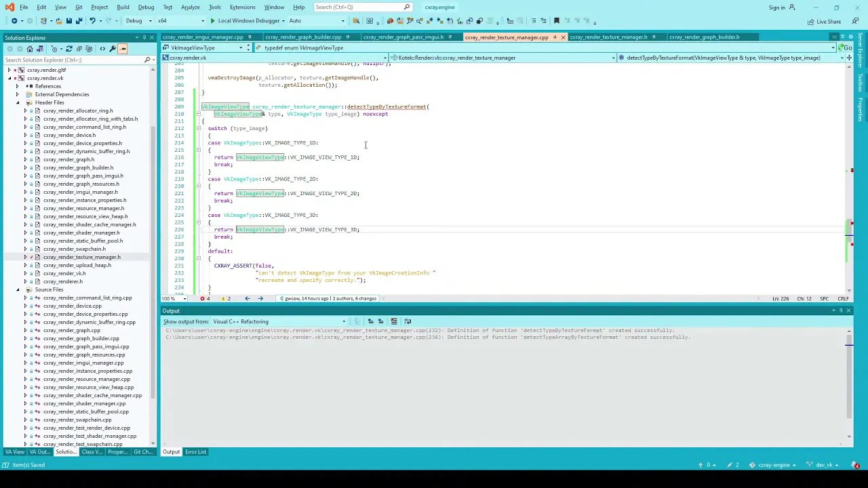The image size is (868, 488).
Task: Click the Go button in navigation bar
Action: tap(845, 47)
